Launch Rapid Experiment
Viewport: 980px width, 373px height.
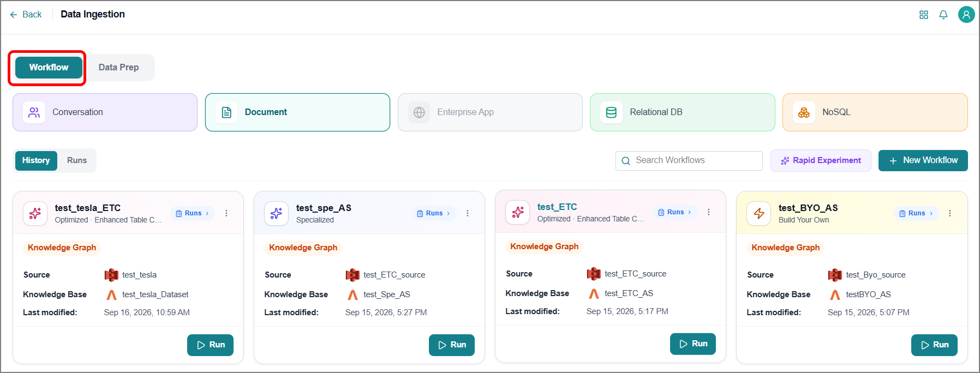[821, 161]
